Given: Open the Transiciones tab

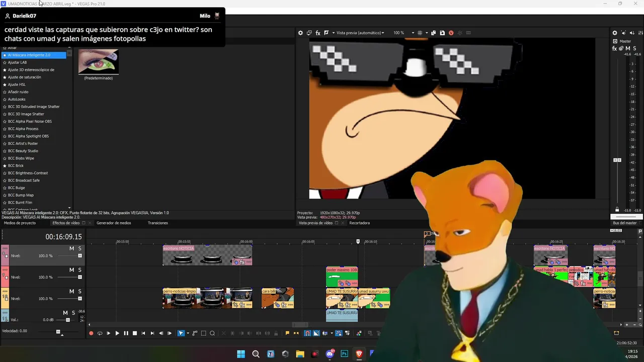Looking at the screenshot, I should pyautogui.click(x=158, y=223).
